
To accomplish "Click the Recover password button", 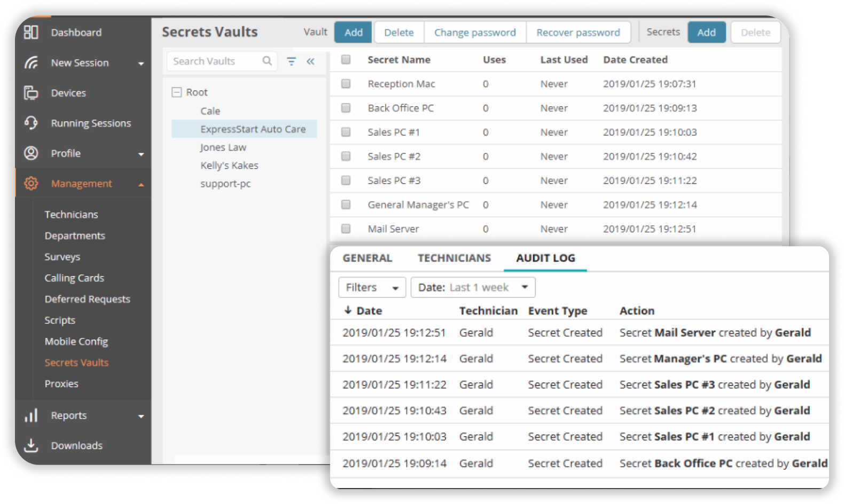I will 578,32.
